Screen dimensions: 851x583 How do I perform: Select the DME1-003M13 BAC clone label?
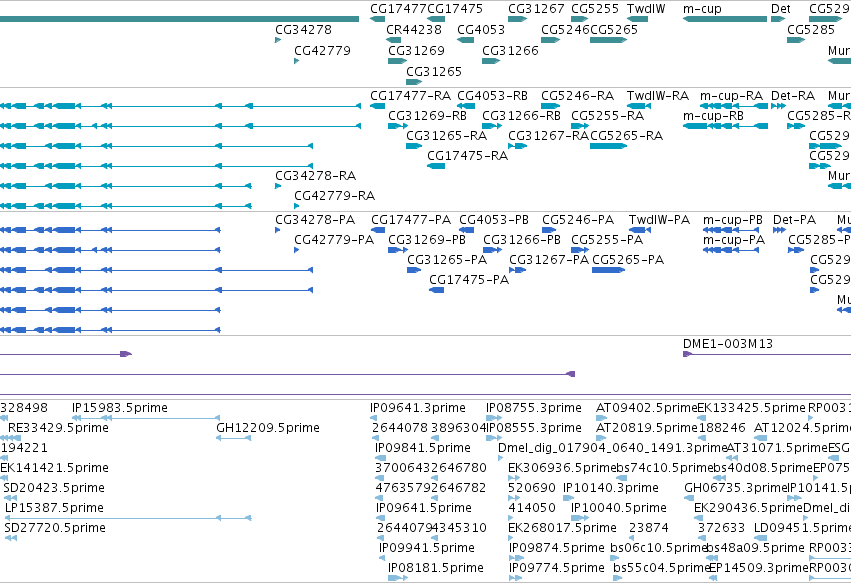(x=728, y=344)
